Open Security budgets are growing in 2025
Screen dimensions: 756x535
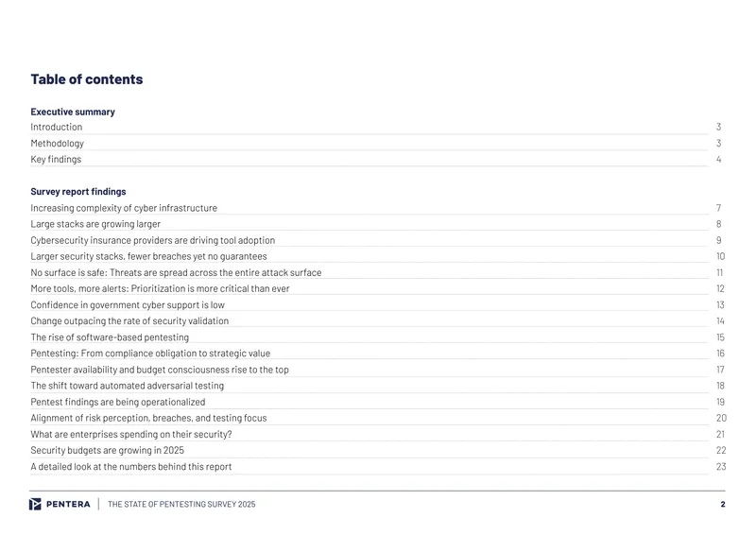[x=108, y=450]
